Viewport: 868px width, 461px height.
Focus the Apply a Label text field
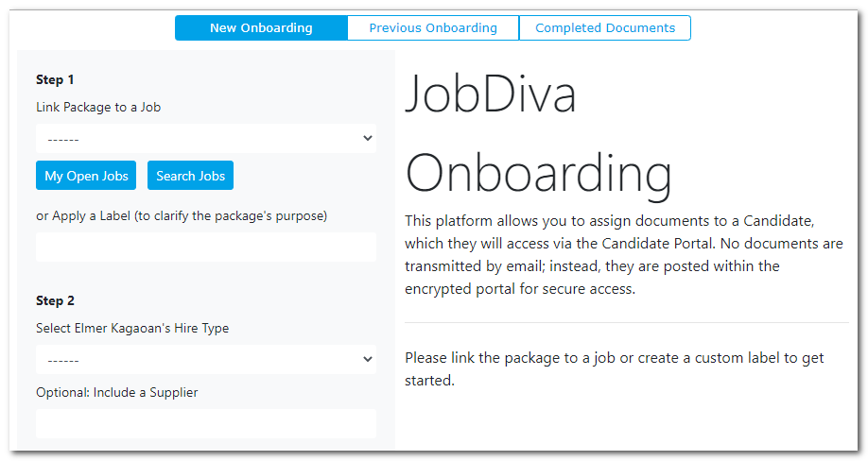[206, 248]
